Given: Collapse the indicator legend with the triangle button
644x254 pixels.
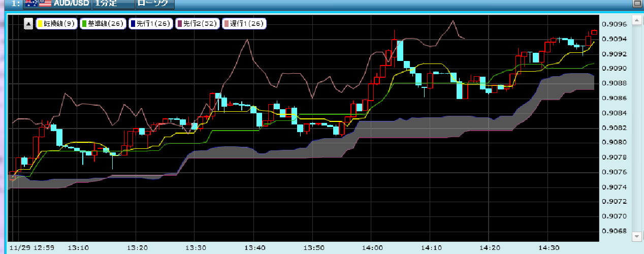Looking at the screenshot, I should point(29,23).
